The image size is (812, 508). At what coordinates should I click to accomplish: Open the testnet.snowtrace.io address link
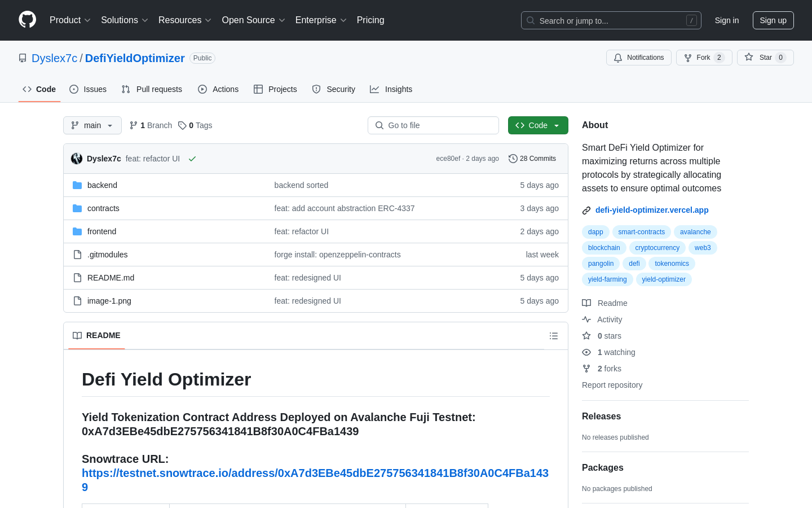coord(315,480)
